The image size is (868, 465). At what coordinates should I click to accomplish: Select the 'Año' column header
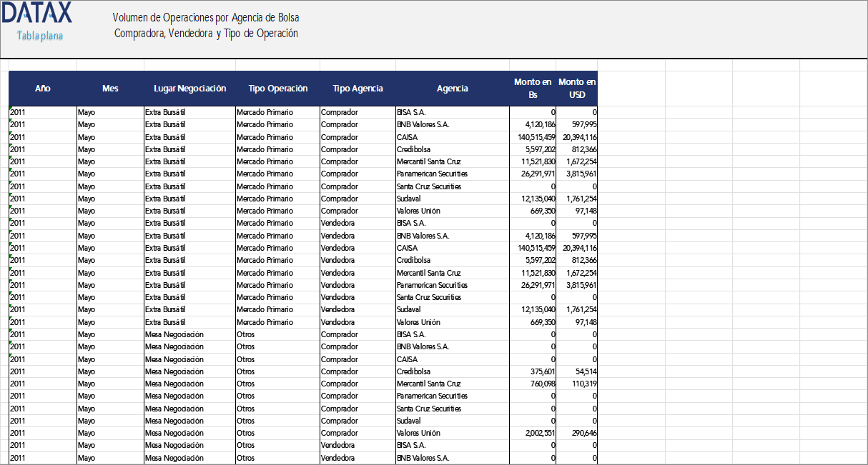tap(43, 89)
